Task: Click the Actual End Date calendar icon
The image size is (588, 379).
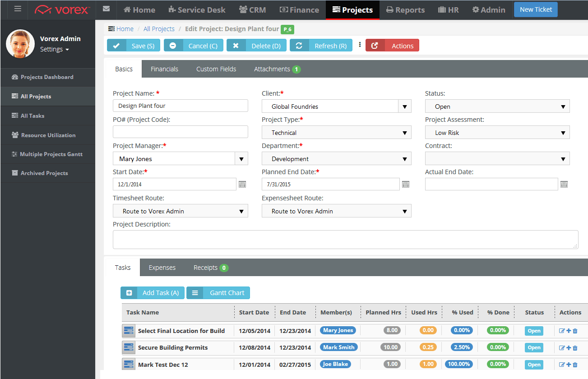Action: pos(564,184)
